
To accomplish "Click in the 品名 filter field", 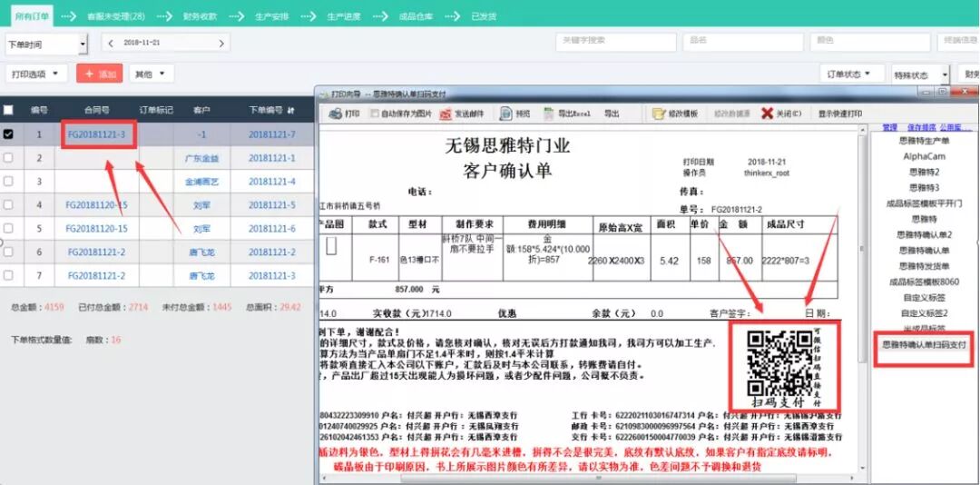I will pyautogui.click(x=743, y=42).
